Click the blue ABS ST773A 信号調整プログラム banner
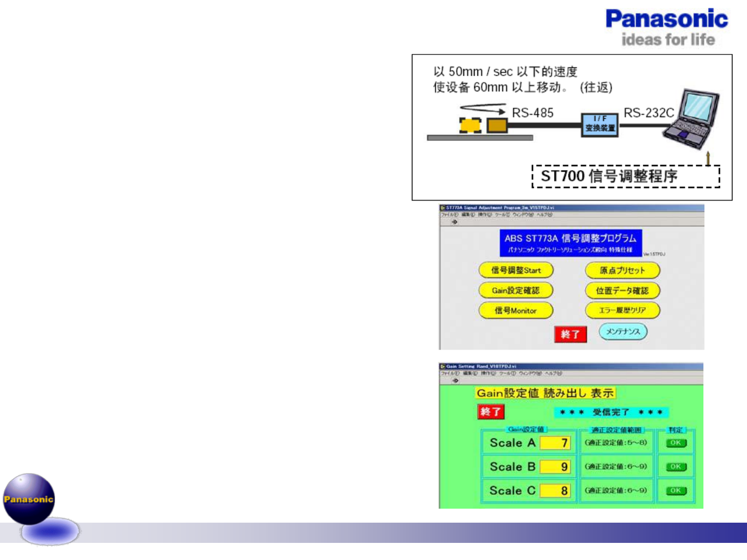 coord(571,243)
